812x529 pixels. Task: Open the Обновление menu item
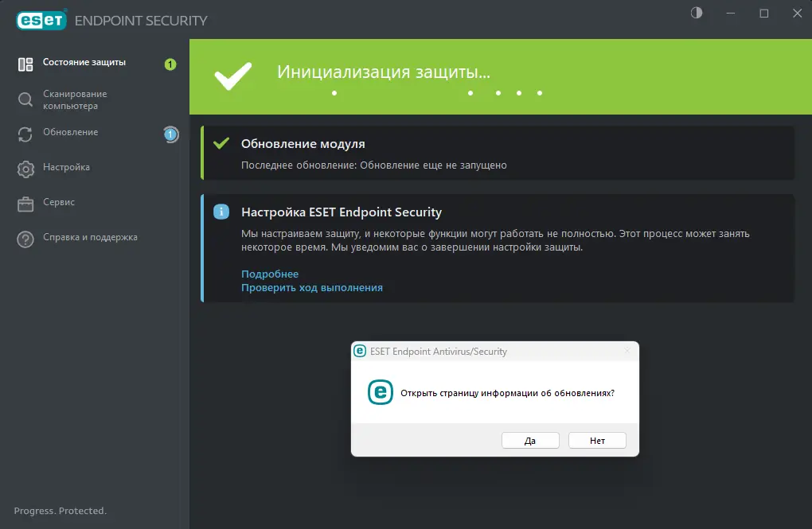71,132
